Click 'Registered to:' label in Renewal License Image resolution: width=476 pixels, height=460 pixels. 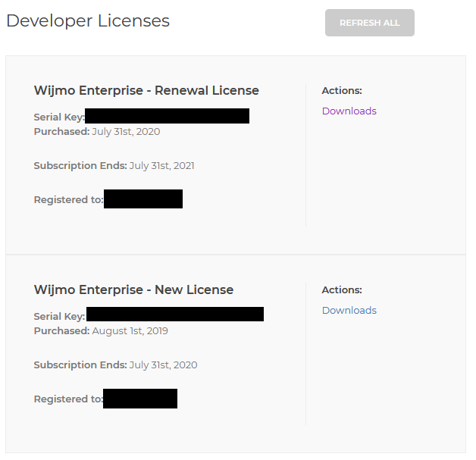click(69, 199)
